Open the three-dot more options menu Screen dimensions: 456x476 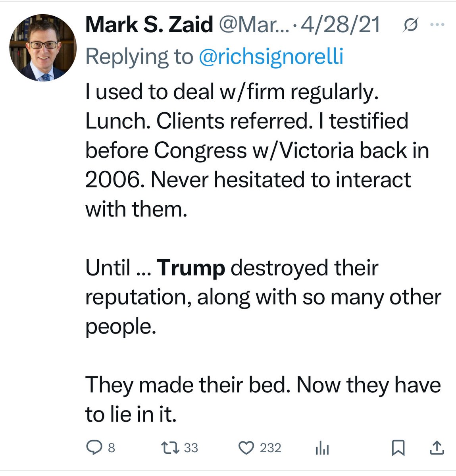point(437,25)
